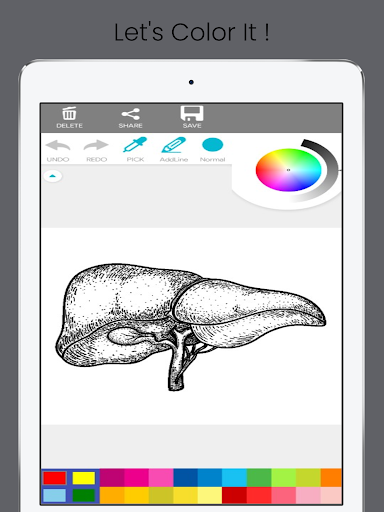
Task: Choose the light blue swatch in the blue-framed palette
Action: [x=54, y=495]
